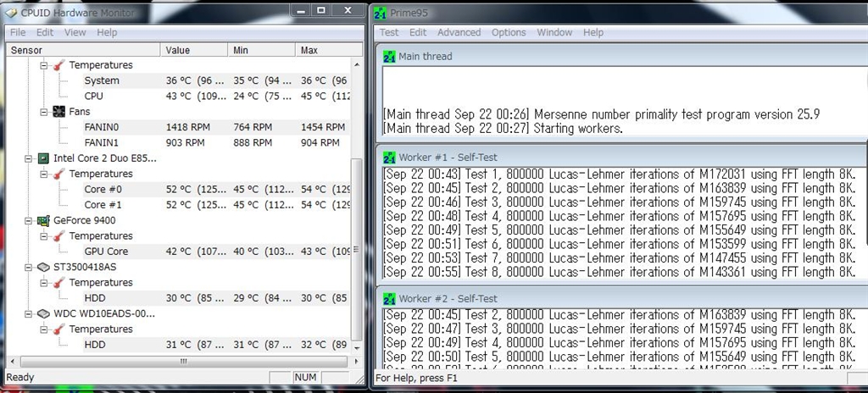Collapse Temperatures under ST3500418AS
Screen dimensions: 868x393
tap(44, 282)
